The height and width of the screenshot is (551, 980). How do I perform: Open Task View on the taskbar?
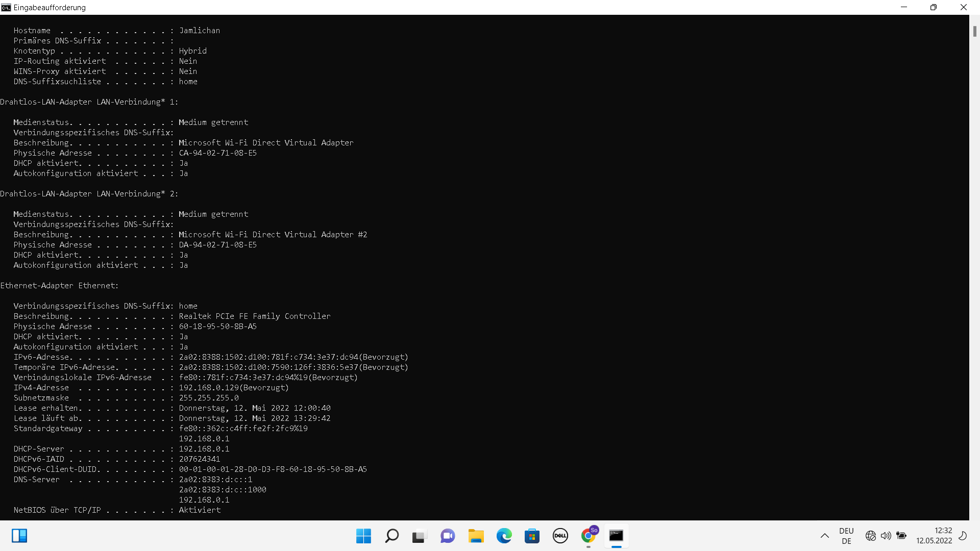coord(420,536)
